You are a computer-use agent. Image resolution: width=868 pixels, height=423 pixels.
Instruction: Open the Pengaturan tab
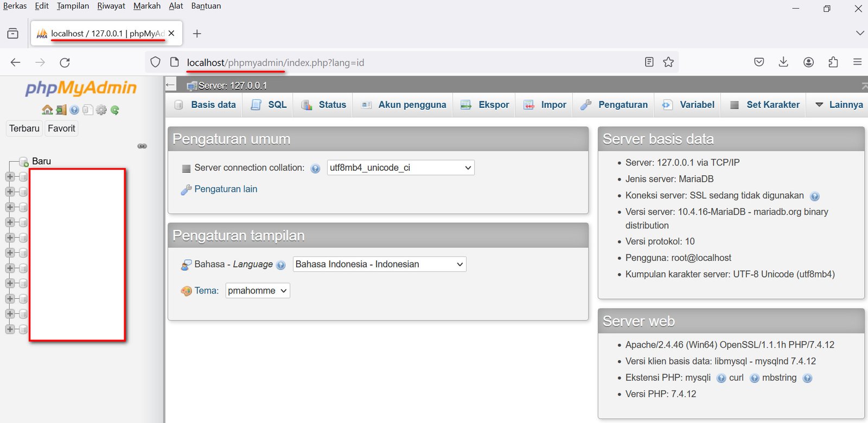click(614, 105)
